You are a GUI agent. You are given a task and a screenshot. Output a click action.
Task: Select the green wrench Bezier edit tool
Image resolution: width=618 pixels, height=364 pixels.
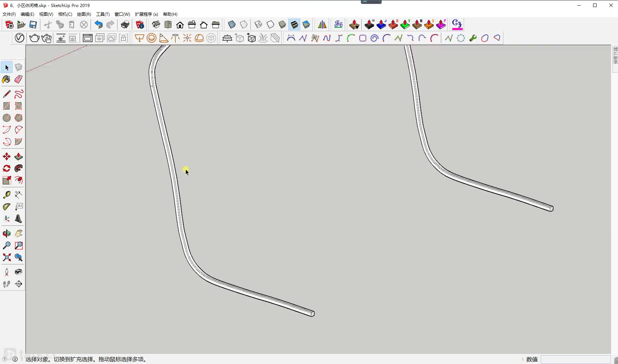(x=473, y=38)
